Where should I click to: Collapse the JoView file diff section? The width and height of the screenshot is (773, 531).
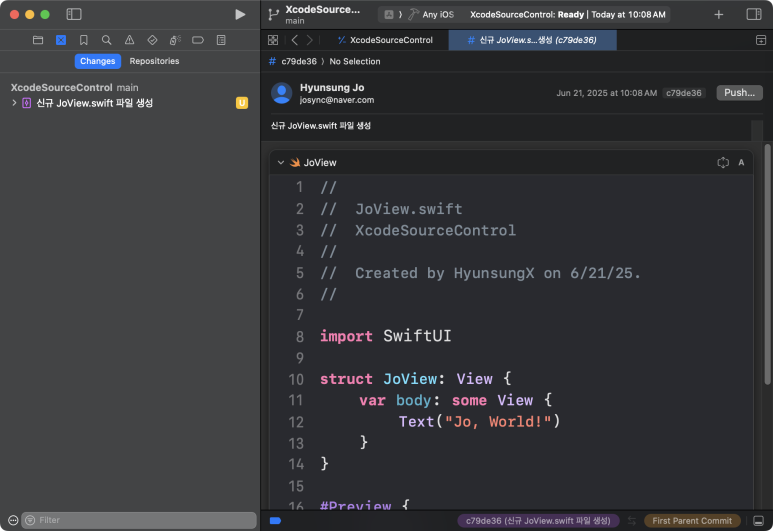281,162
